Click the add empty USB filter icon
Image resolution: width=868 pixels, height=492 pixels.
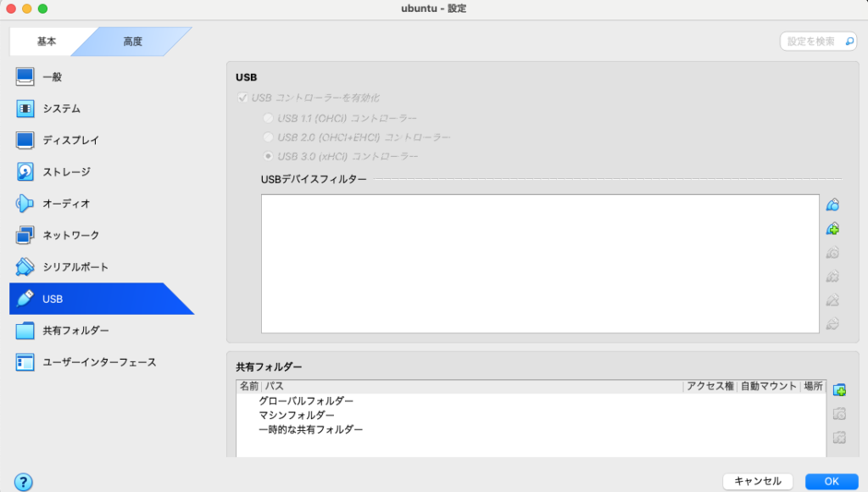[832, 205]
